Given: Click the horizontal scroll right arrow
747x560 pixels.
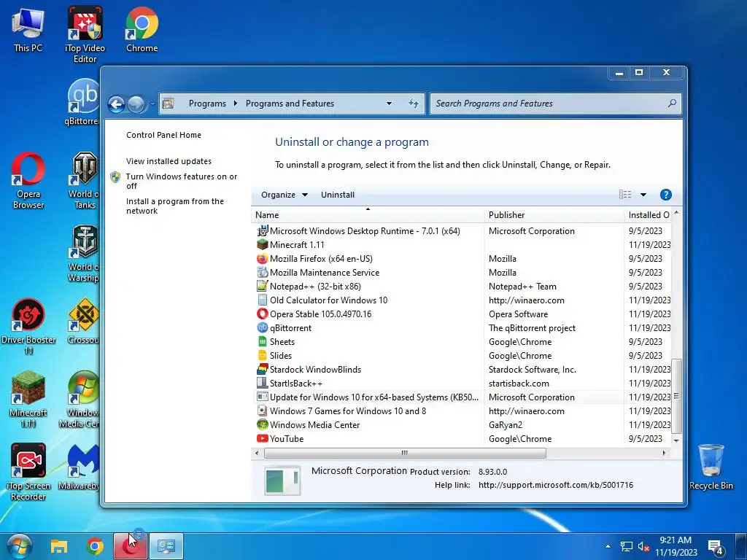Looking at the screenshot, I should (x=664, y=453).
